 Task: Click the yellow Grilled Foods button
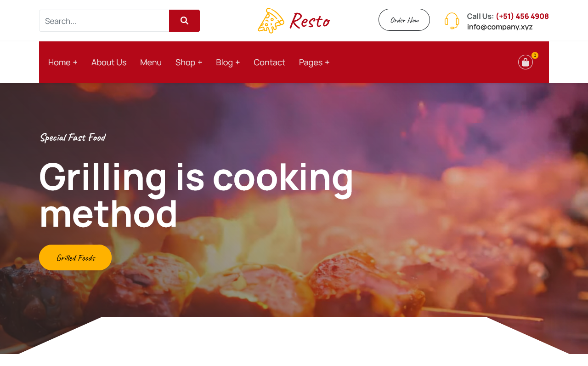[75, 257]
